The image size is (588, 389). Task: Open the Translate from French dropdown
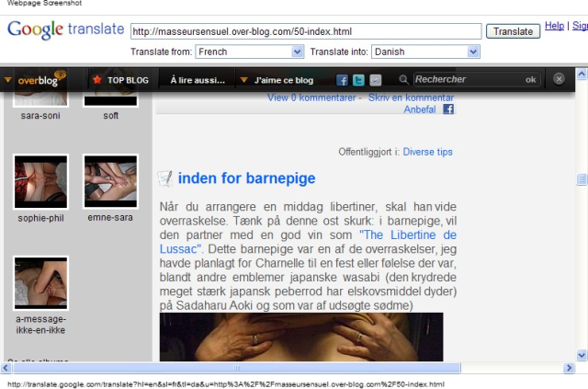click(249, 51)
